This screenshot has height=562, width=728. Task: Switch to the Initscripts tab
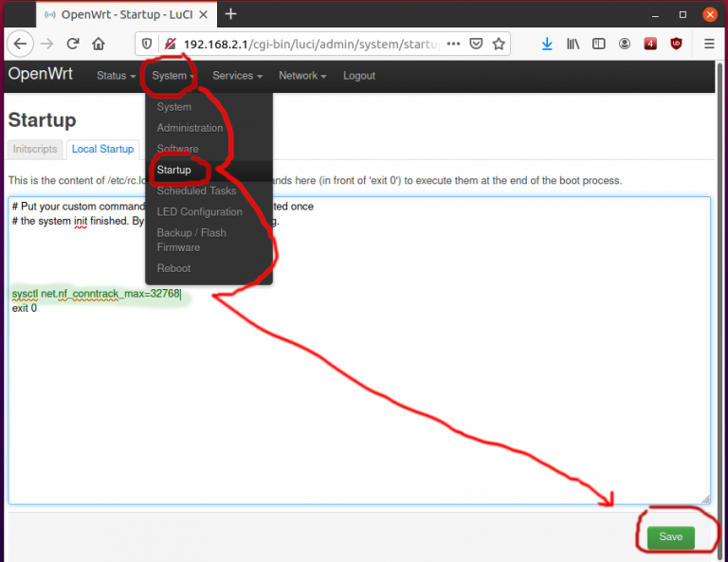click(x=36, y=149)
